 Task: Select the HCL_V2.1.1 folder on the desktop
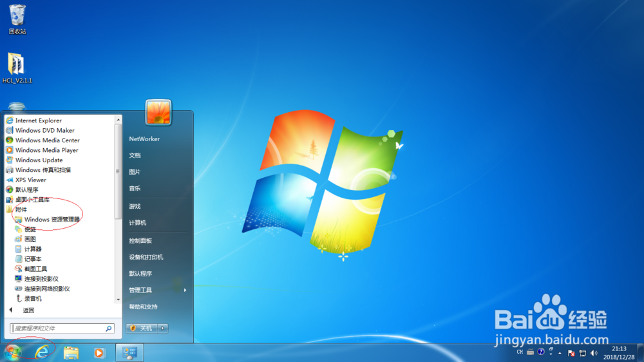[x=17, y=68]
